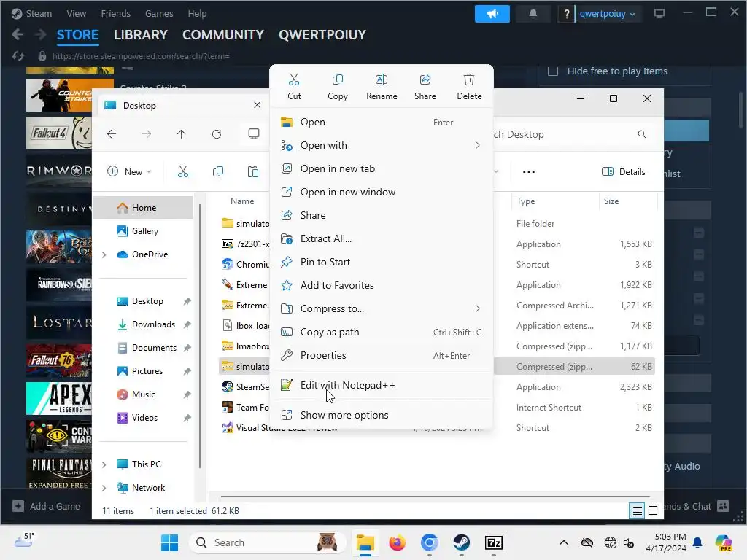
Task: Expand the Network tree node
Action: pos(104,488)
